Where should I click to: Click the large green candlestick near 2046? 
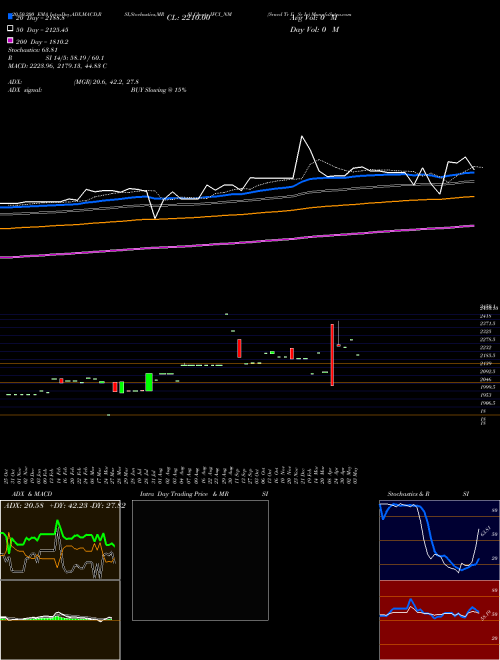pyautogui.click(x=149, y=382)
